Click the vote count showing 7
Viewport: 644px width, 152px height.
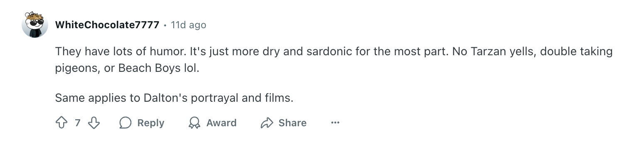78,123
